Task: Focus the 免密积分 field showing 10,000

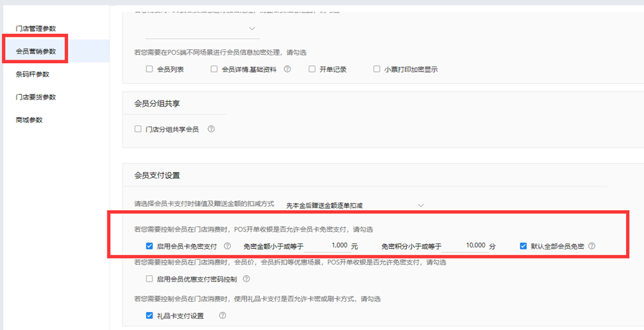Action: pyautogui.click(x=464, y=246)
